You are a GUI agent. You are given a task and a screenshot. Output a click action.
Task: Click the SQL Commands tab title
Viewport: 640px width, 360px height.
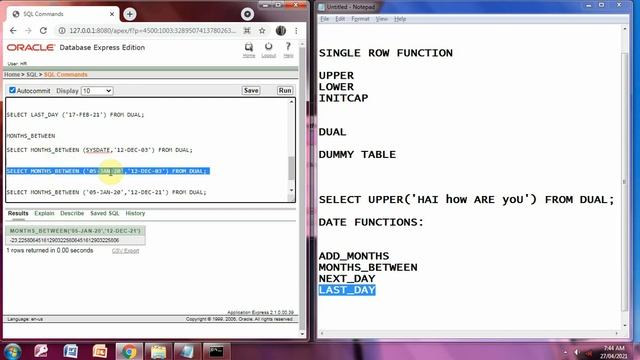coord(43,14)
